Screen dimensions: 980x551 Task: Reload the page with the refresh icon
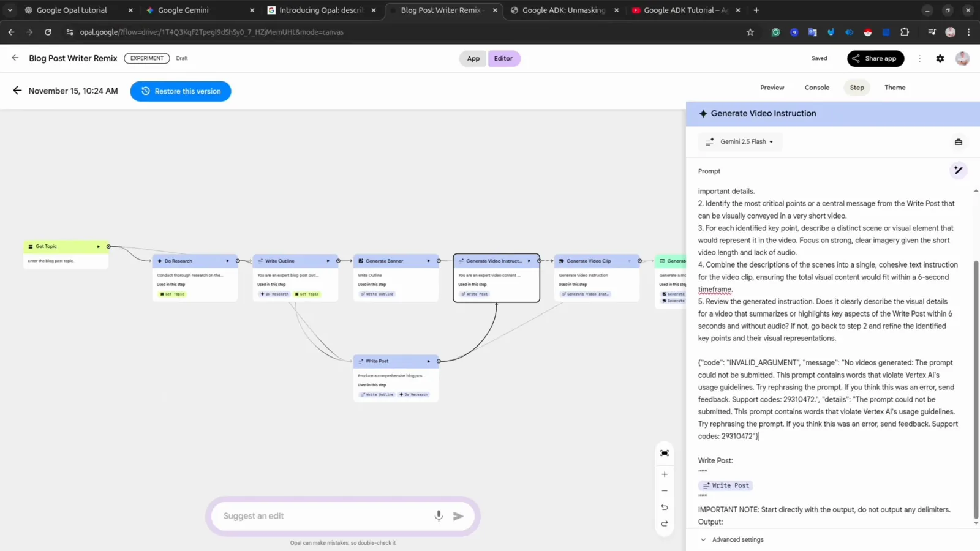tap(48, 32)
